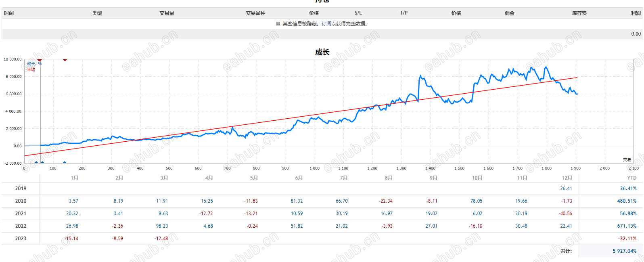Click the 交易 axis label on chart
Viewport: 644px width, 262px height.
(x=627, y=160)
